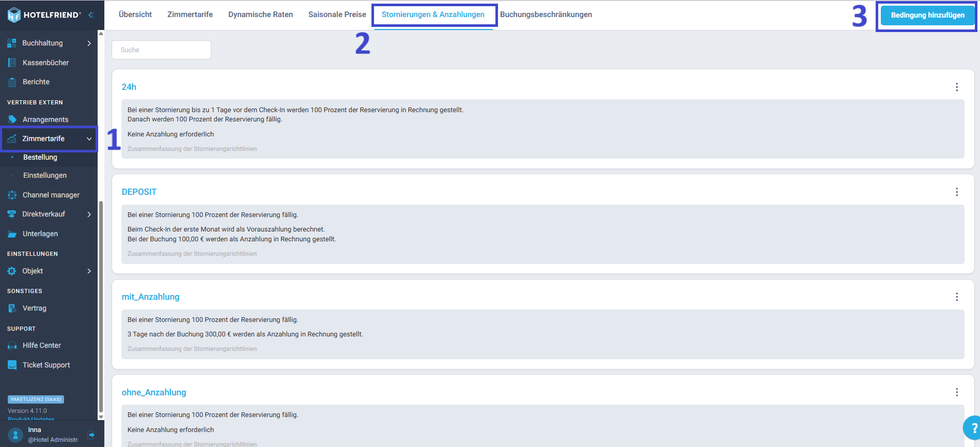The image size is (980, 447).
Task: Click the Arrangements tag icon
Action: [12, 119]
